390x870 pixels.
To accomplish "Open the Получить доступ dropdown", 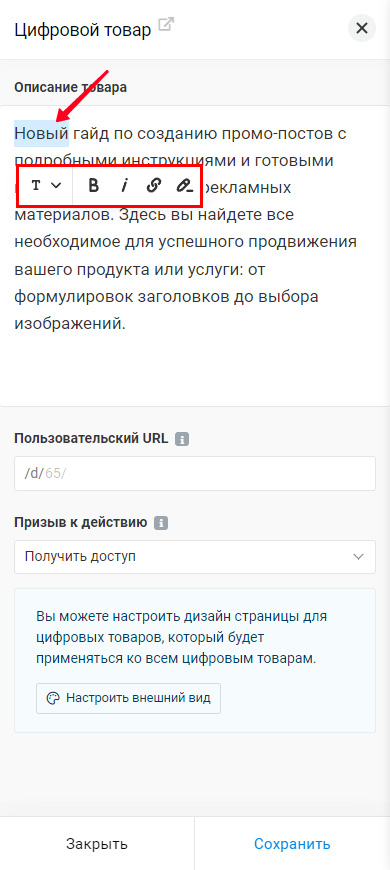I will tap(195, 557).
